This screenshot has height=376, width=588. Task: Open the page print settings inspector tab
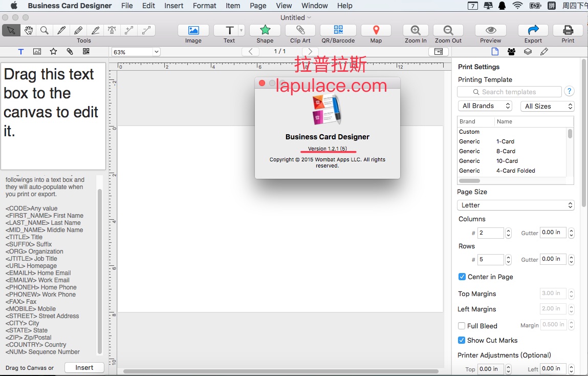pyautogui.click(x=495, y=52)
